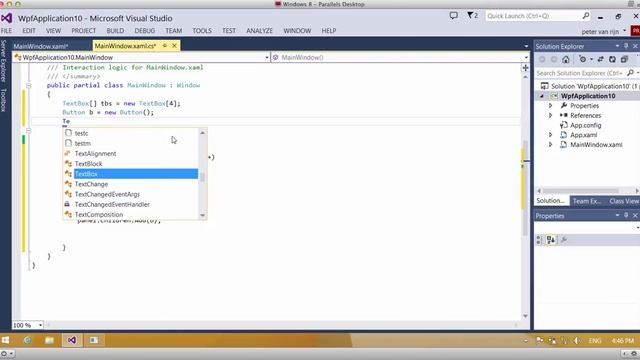Open the DEBUG menu
The height and width of the screenshot is (360, 640).
pos(144,31)
